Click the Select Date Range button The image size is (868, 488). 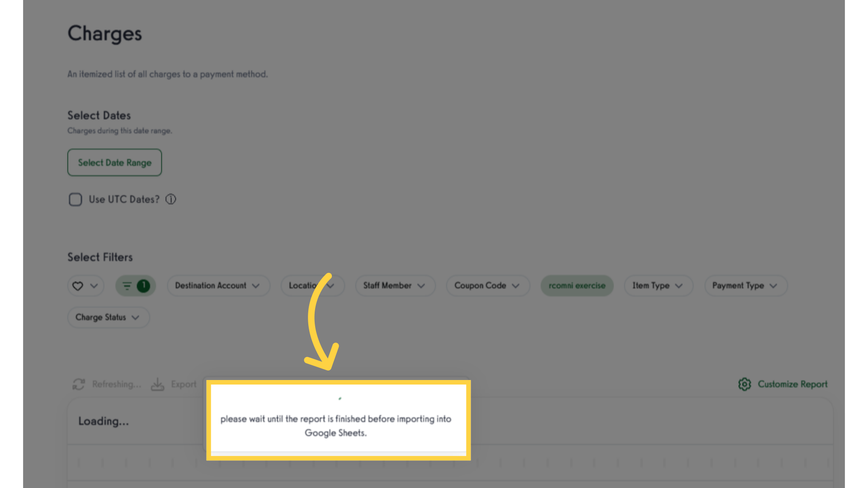(x=114, y=162)
